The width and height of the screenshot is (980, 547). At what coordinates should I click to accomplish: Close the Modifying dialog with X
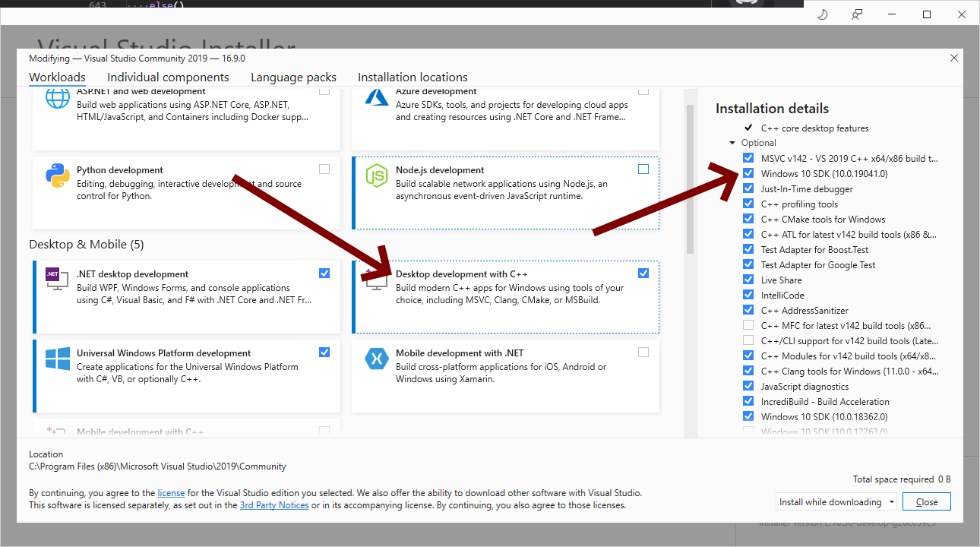(954, 58)
